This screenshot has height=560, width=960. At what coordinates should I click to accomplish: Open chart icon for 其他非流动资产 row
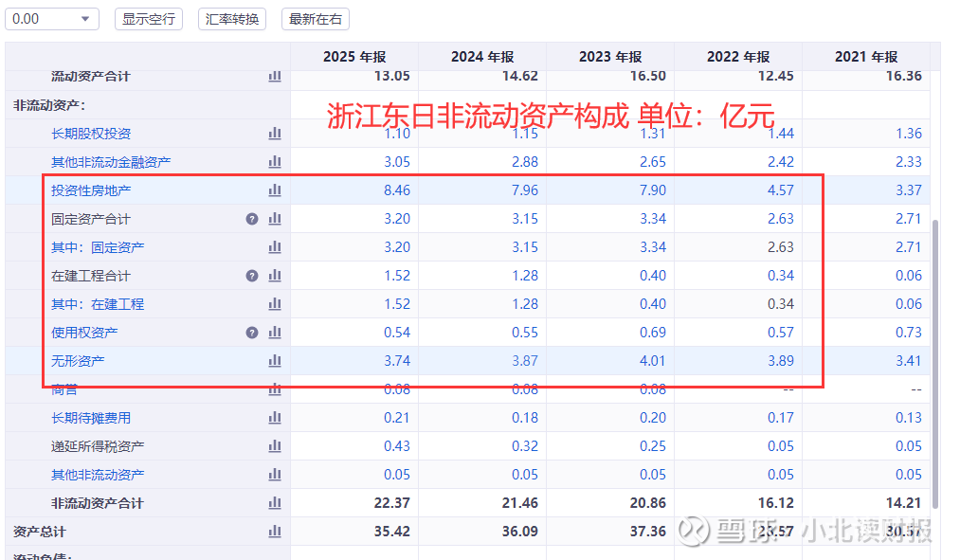[275, 475]
